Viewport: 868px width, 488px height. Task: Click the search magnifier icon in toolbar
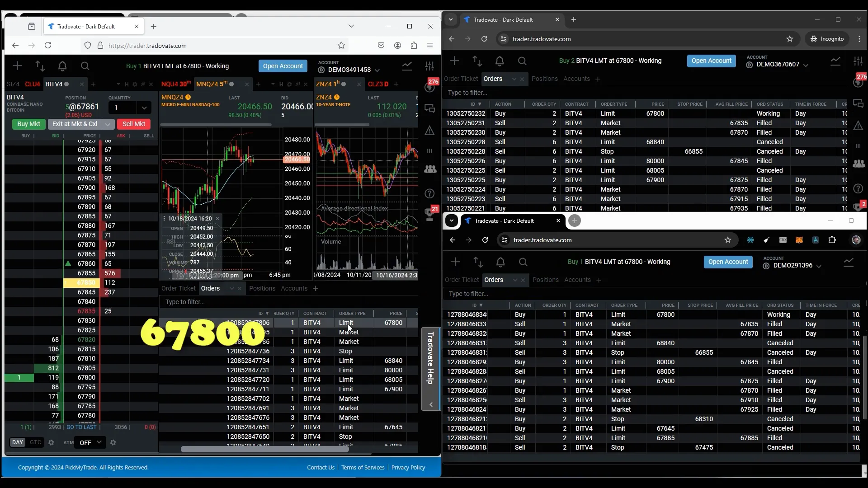85,66
